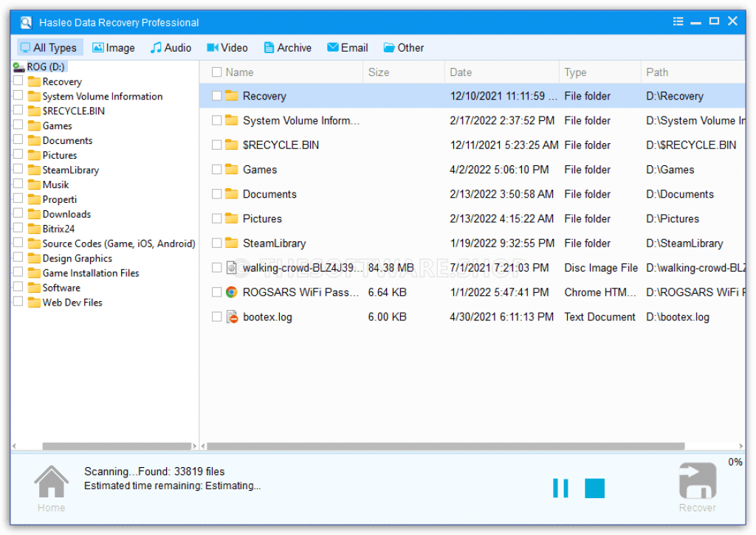Click right arrow of file list scrollbar
This screenshot has width=756, height=535.
(741, 446)
